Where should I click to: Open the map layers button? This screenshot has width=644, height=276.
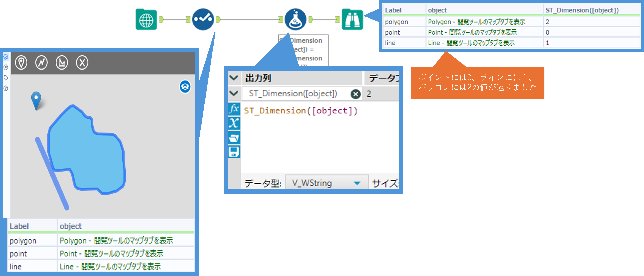coord(185,87)
